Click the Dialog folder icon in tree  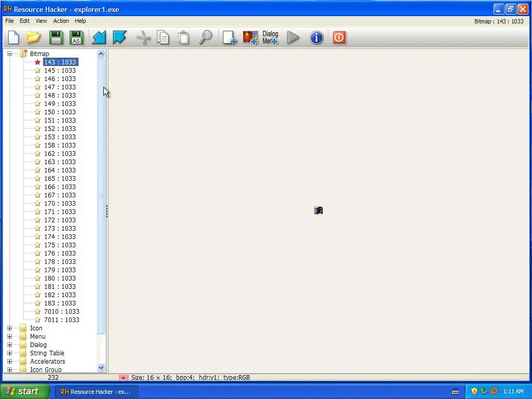(23, 344)
